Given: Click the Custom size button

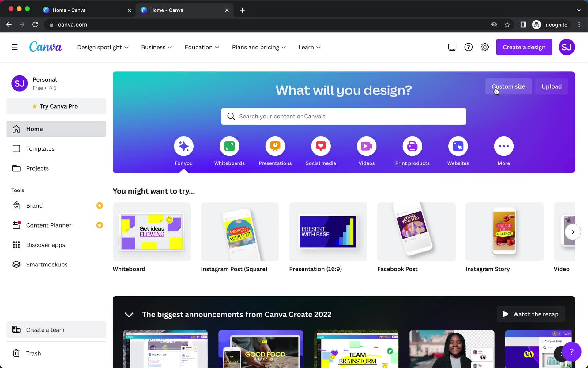Looking at the screenshot, I should coord(508,86).
